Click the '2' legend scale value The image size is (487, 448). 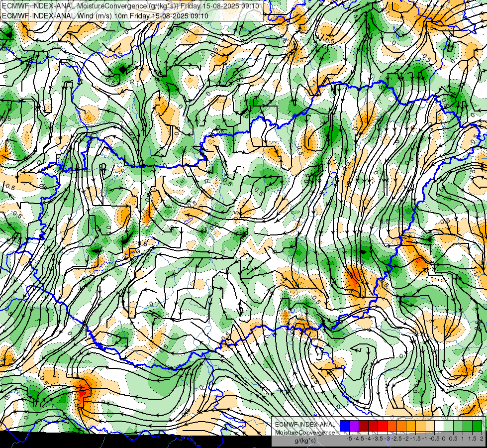pyautogui.click(x=482, y=439)
